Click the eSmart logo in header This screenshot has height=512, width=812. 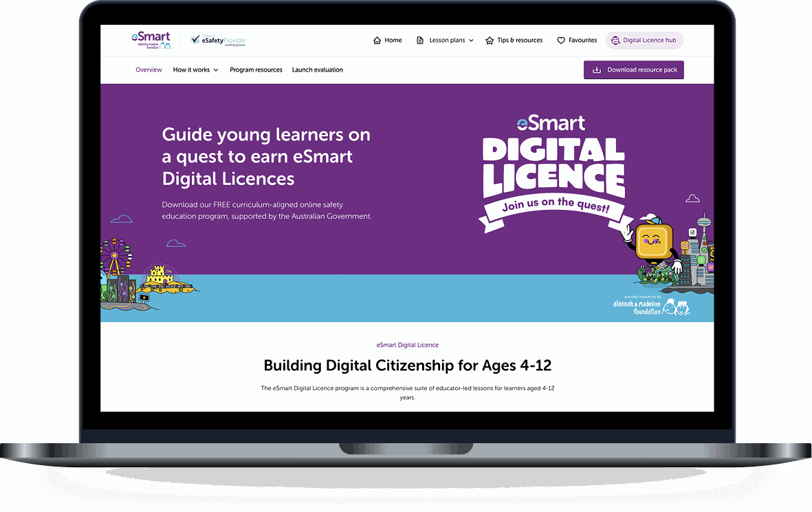pos(151,40)
